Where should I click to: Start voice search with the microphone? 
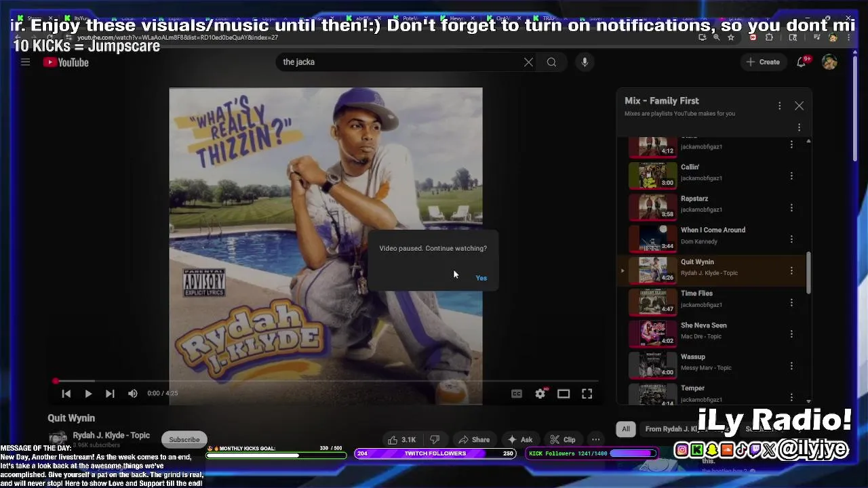[585, 62]
